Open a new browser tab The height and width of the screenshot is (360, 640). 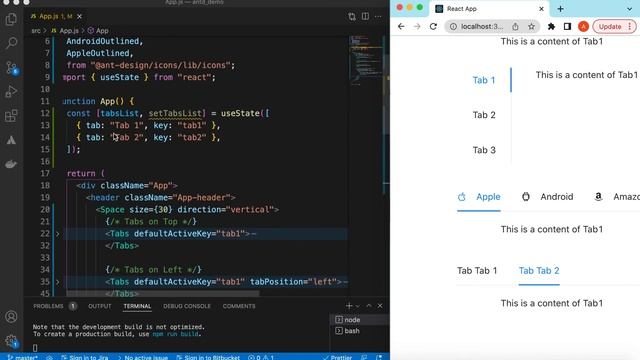[560, 9]
